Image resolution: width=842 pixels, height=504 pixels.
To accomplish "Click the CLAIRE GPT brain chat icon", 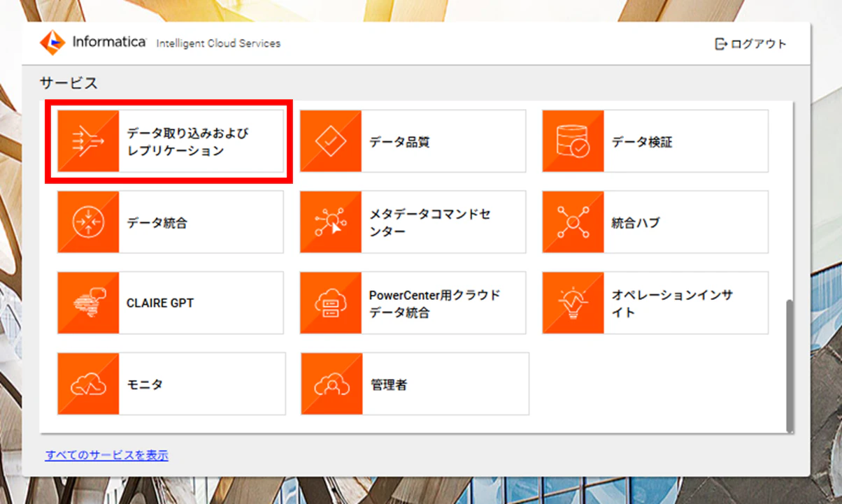I will (x=88, y=303).
